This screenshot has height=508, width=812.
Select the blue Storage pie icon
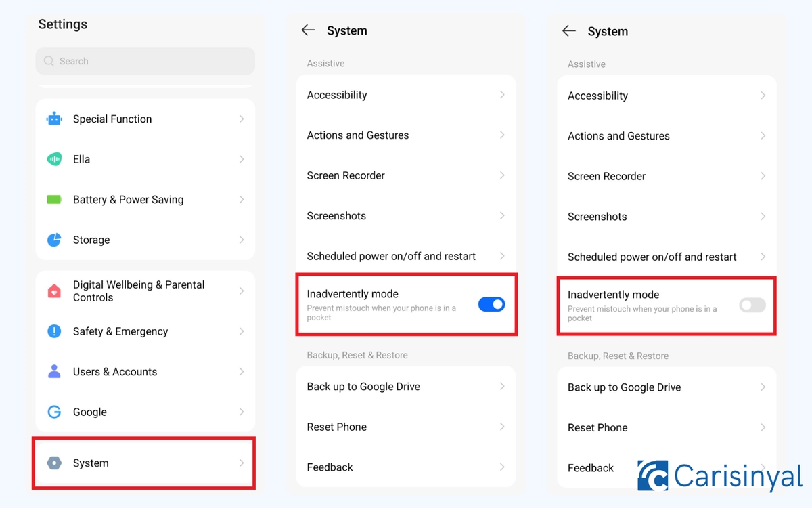click(54, 240)
